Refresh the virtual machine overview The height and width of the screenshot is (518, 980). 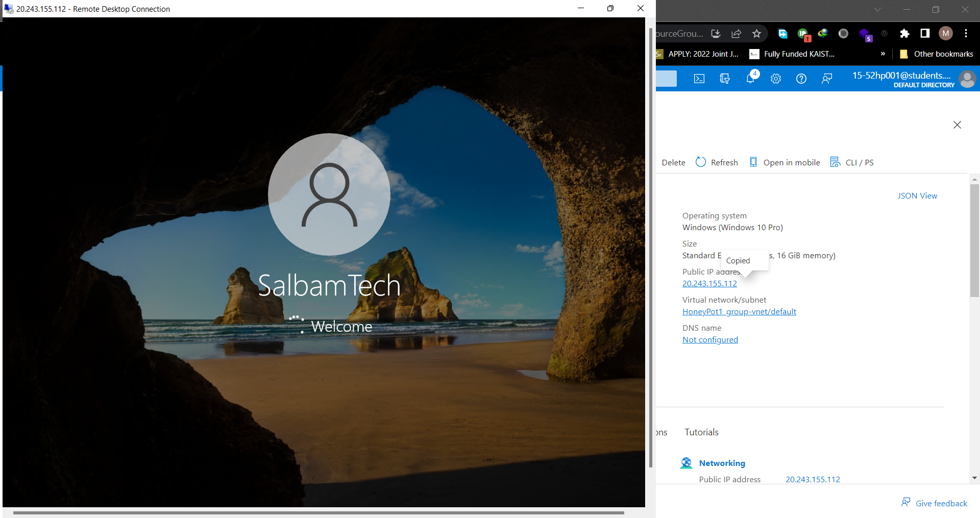tap(717, 162)
